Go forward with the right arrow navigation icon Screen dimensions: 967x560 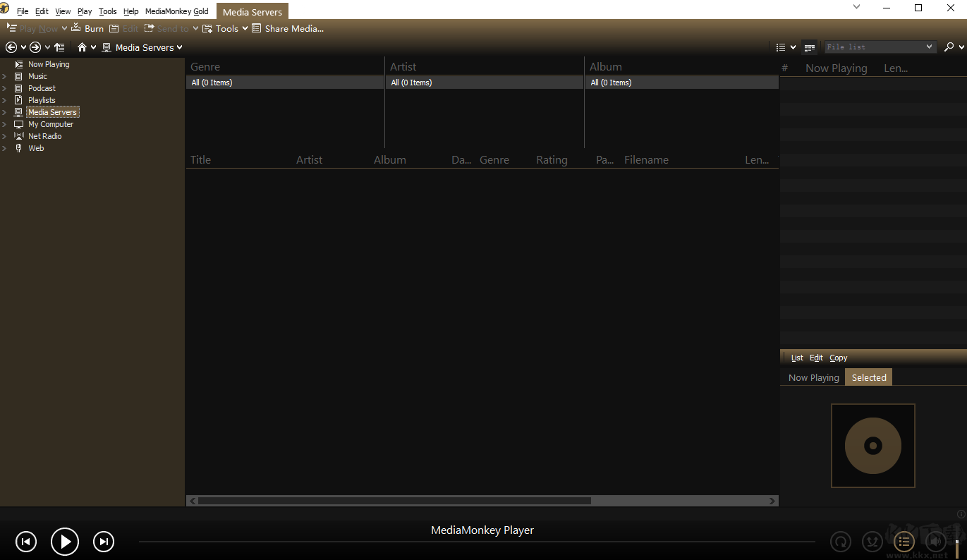(35, 47)
